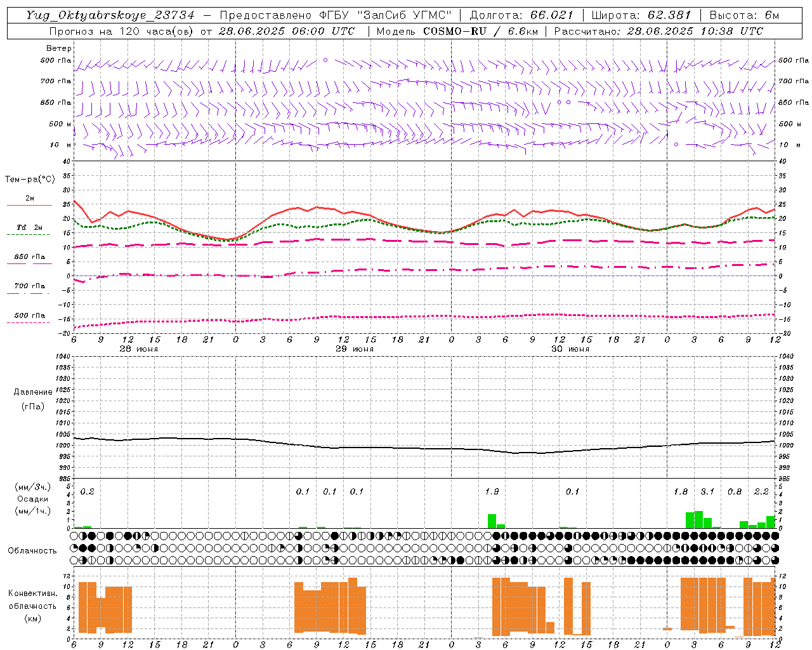Click the Ветер wind panel label
812x650 pixels.
[x=59, y=48]
